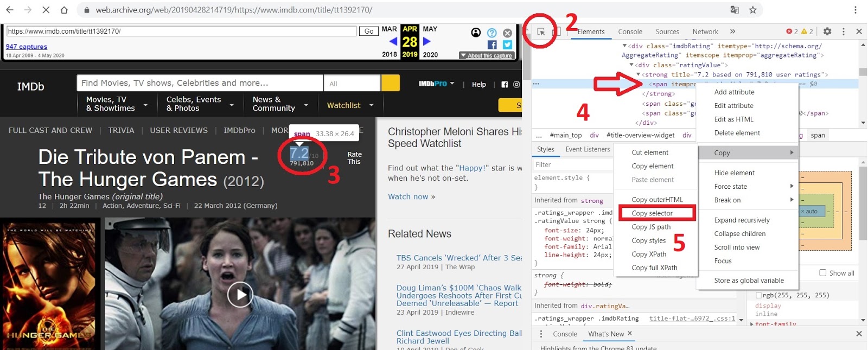Click the Wayback Go button
The width and height of the screenshot is (868, 350).
[x=369, y=31]
